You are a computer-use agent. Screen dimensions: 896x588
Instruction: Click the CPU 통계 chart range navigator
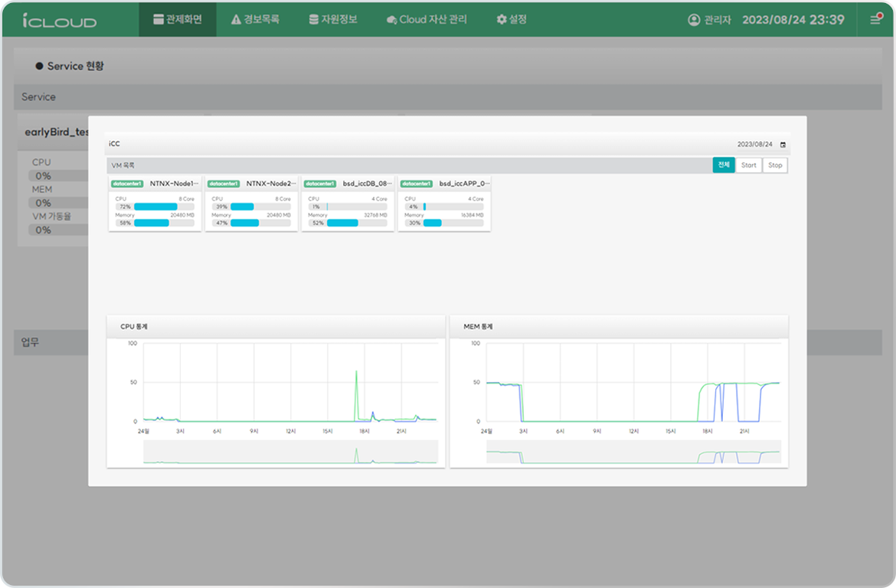point(290,452)
